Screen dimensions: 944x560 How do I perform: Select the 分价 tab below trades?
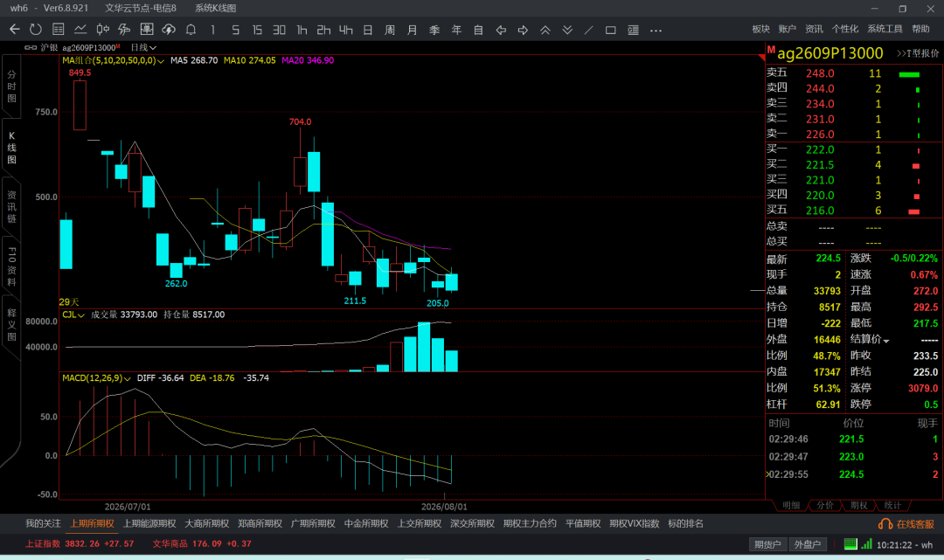(x=825, y=505)
